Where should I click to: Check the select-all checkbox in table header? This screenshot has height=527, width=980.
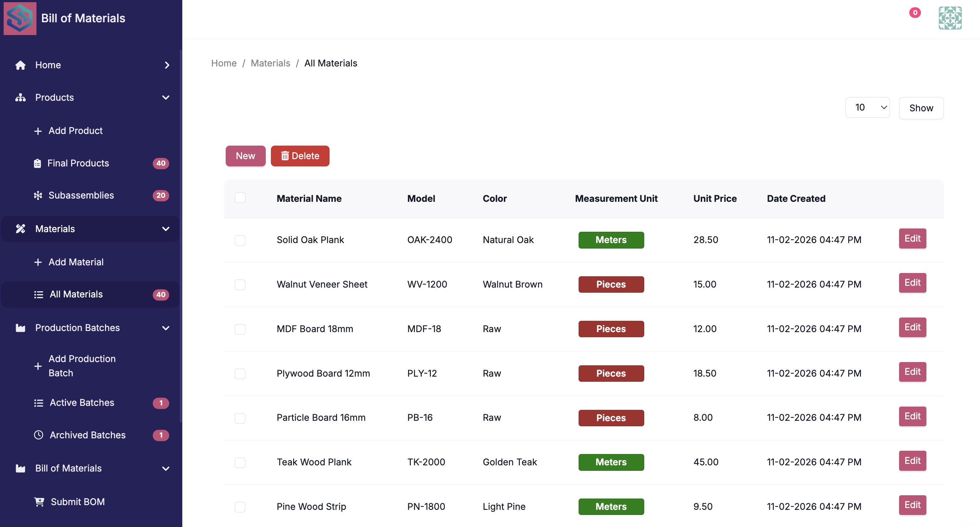240,198
